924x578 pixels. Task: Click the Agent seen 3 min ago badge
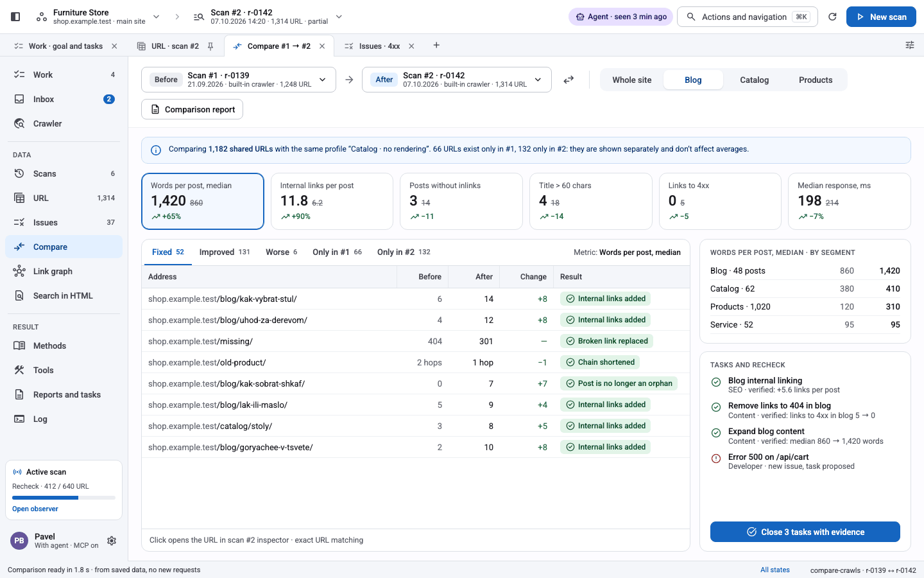(620, 17)
